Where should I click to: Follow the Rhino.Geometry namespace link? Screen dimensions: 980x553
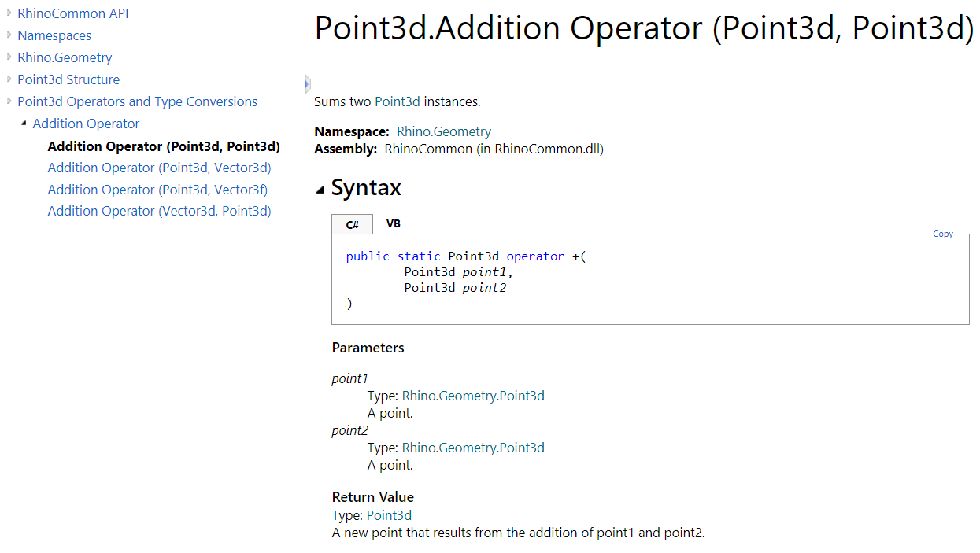coord(443,131)
